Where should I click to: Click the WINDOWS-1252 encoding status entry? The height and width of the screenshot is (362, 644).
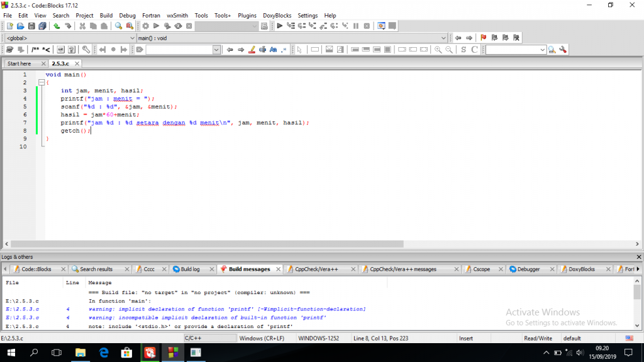319,339
